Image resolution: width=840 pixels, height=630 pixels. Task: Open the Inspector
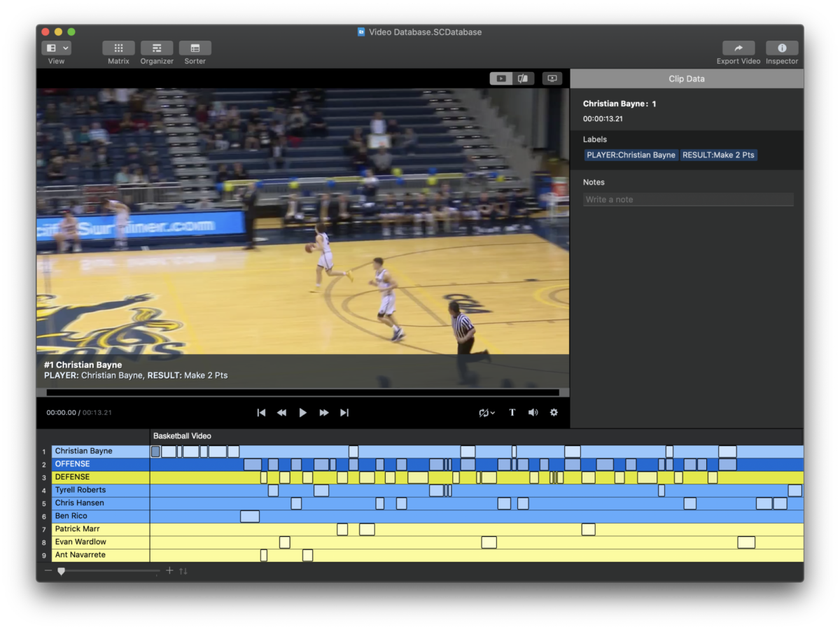click(x=781, y=49)
